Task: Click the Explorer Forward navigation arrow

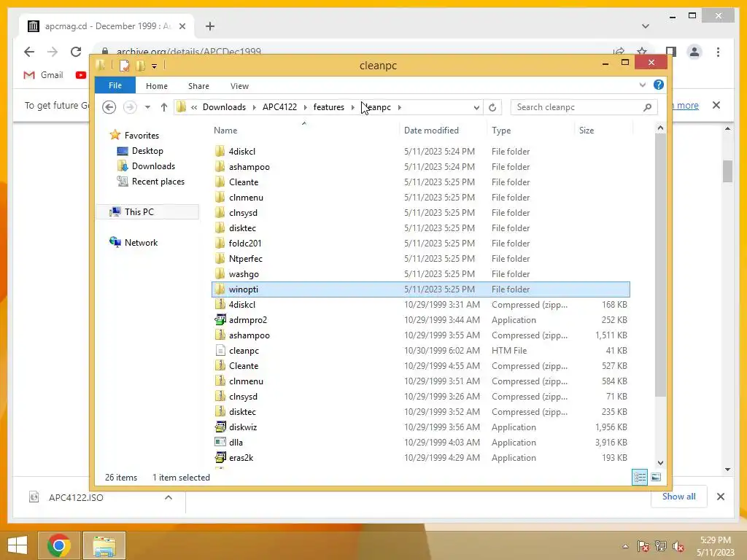Action: point(130,107)
